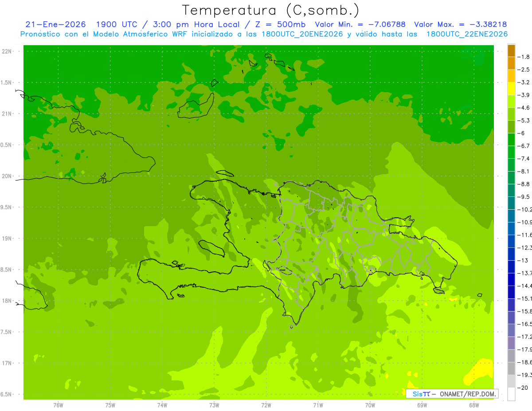Pick the orange swatch between -1.8 and -2.5
This screenshot has width=532, height=411.
511,63
